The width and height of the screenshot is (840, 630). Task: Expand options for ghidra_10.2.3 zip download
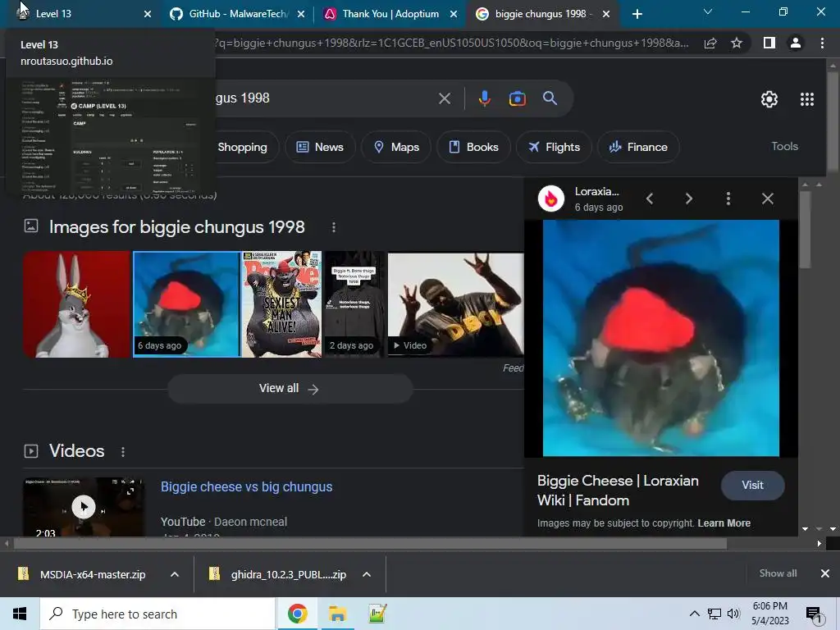[367, 574]
